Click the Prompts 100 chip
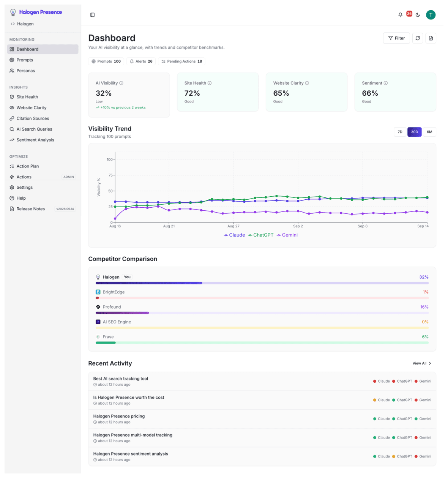Screen dimensions: 448x478 click(x=106, y=61)
